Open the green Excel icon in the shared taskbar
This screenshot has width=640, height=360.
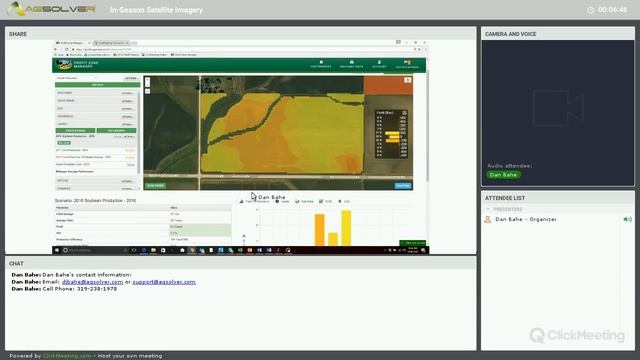240,250
